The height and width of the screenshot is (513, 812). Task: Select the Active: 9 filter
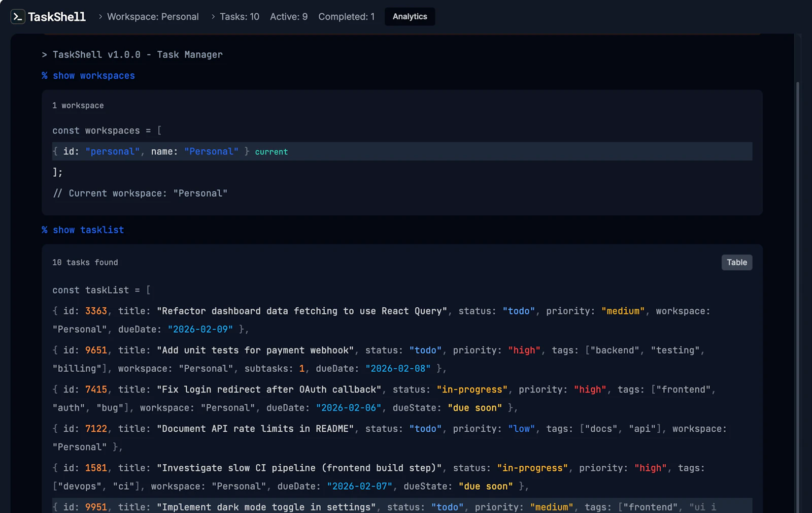click(x=288, y=16)
